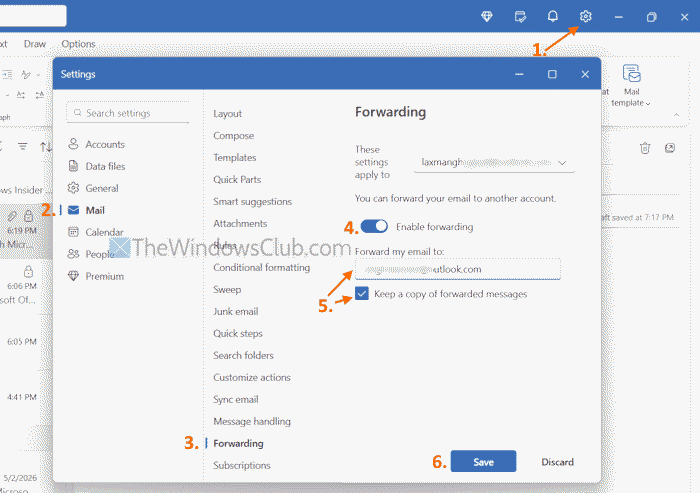
Task: Click the filter icon in message list
Action: click(x=22, y=146)
